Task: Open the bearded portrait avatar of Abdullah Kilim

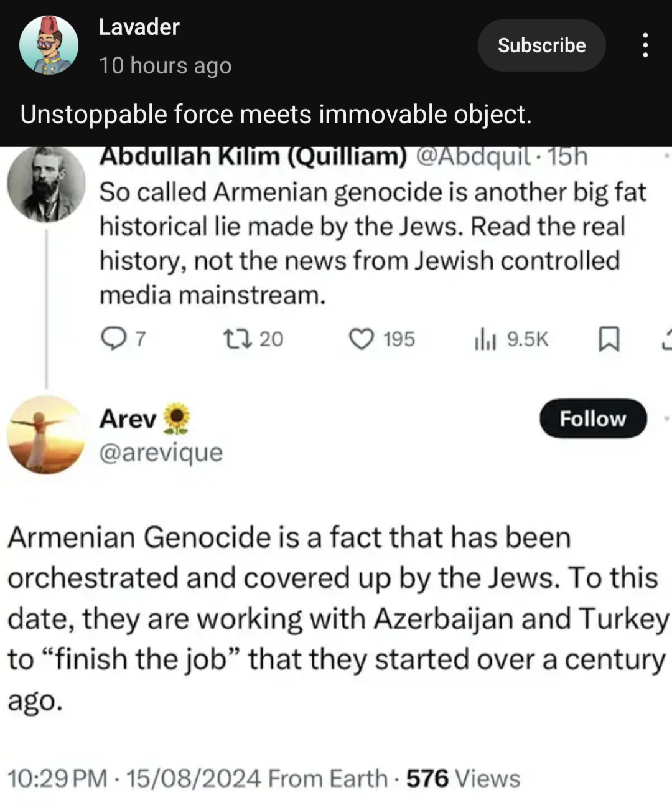Action: tap(46, 183)
